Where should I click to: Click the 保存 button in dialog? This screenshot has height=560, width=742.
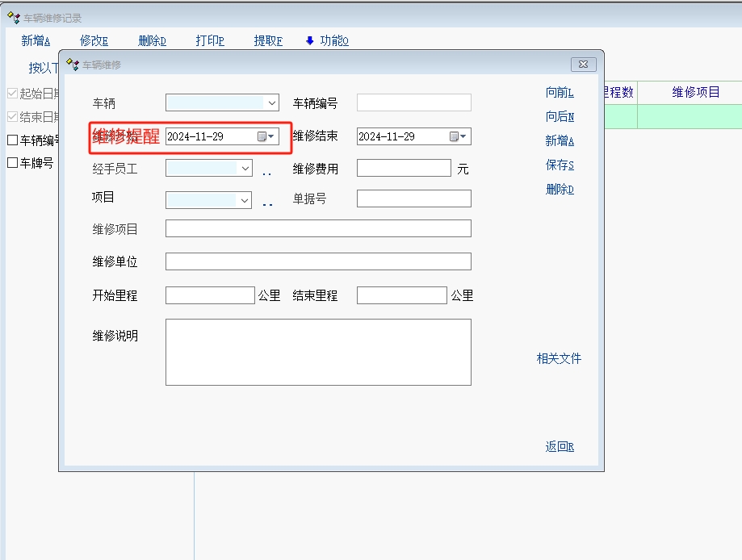click(x=560, y=165)
